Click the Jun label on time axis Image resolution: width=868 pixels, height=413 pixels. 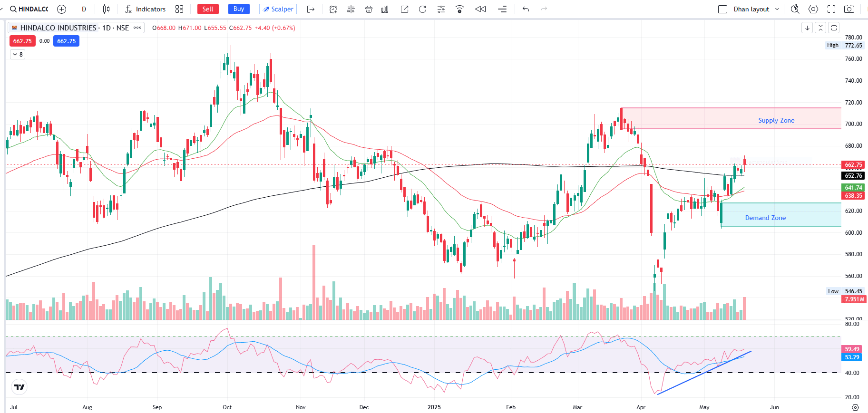[774, 407]
